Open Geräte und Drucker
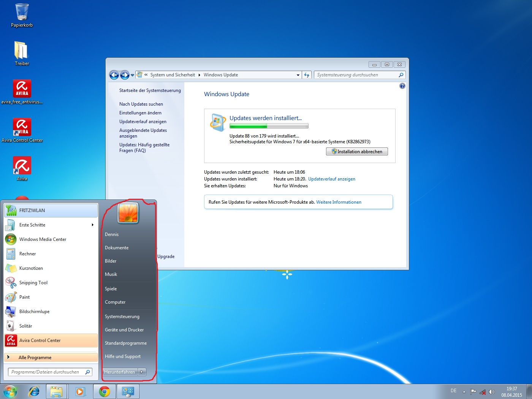 click(124, 330)
